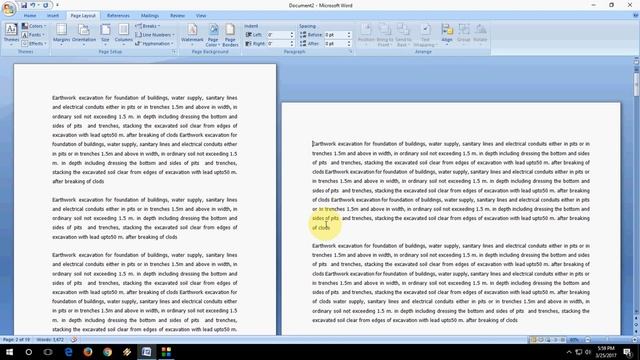Click the Rotate button in Arrange
Viewport: 640px width, 360px height.
coord(480,35)
